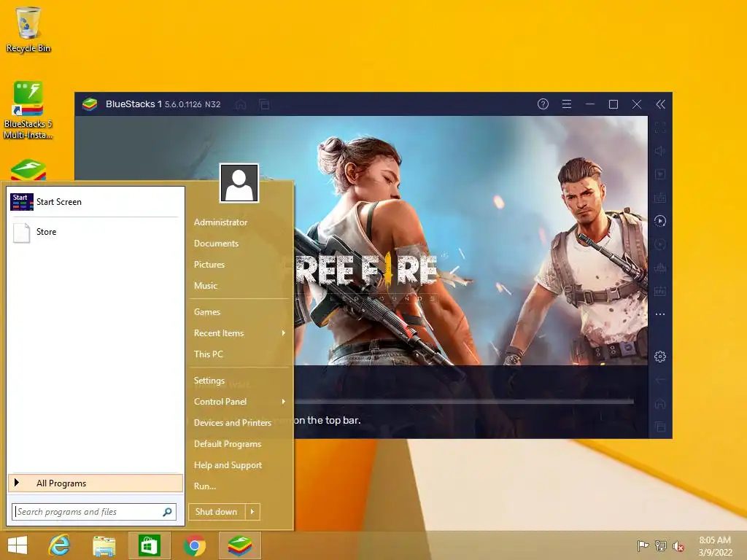Open BlueStacks 5 Multi-Instance desktop shortcut
Image resolution: width=747 pixels, height=560 pixels.
click(x=28, y=111)
